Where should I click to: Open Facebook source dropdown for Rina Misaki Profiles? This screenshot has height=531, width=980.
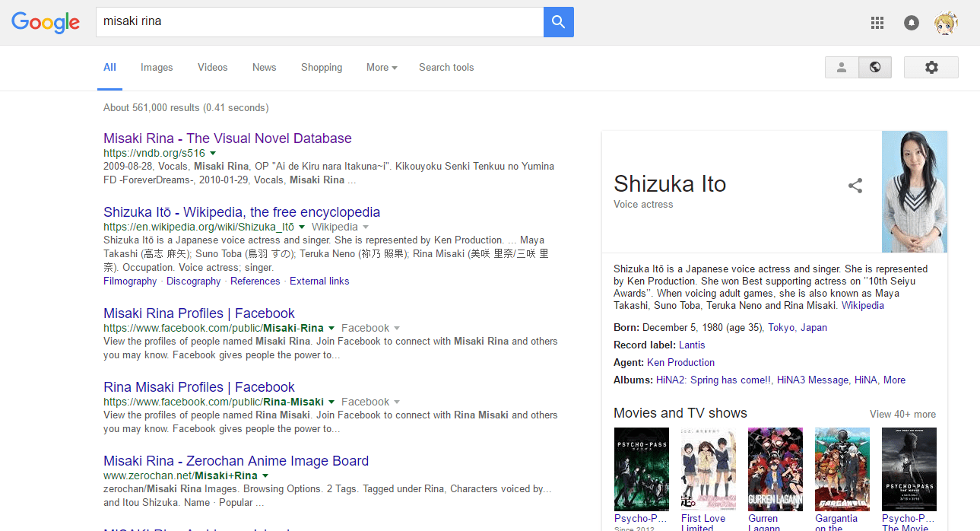point(397,402)
